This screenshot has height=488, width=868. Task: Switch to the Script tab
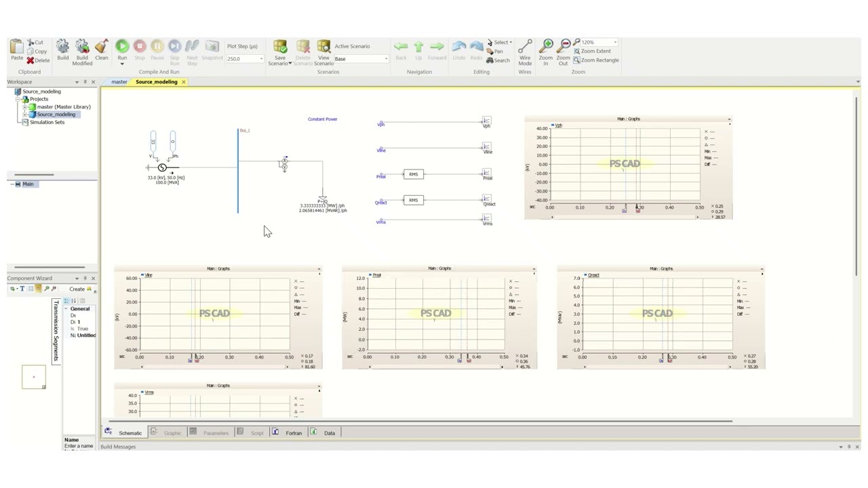tap(251, 432)
